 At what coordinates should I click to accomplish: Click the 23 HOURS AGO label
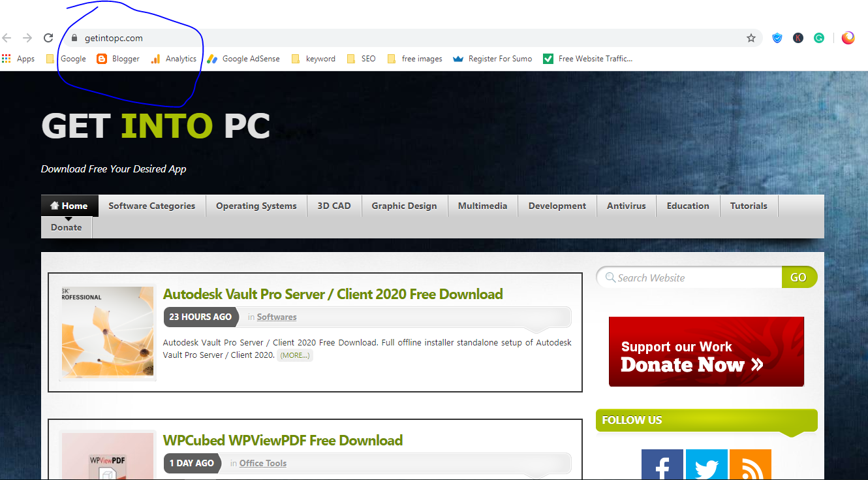200,317
